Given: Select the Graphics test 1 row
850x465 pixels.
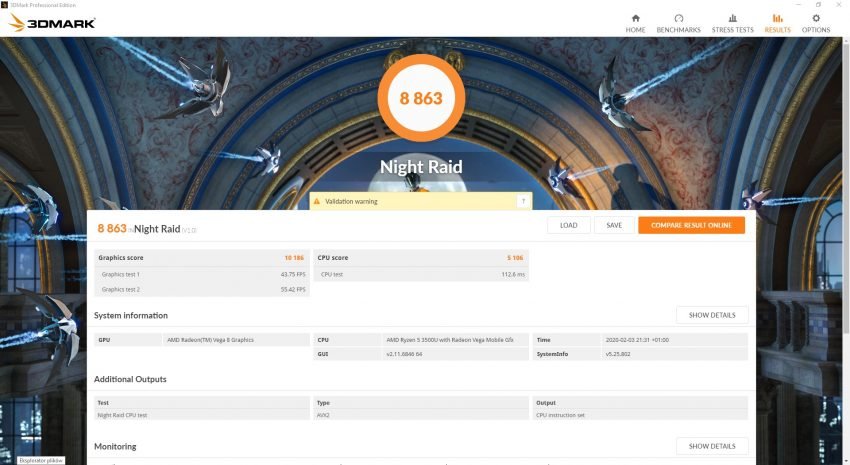Looking at the screenshot, I should [202, 274].
